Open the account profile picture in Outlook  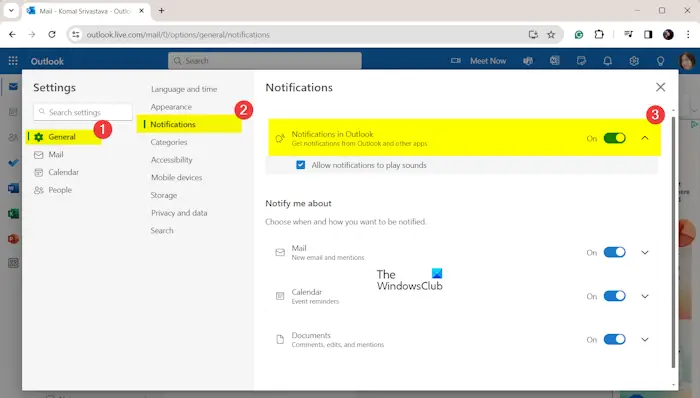coord(687,61)
